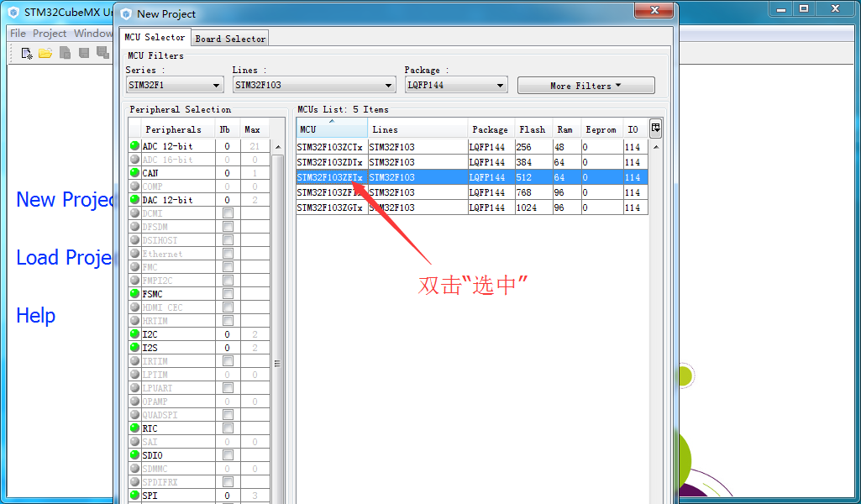The image size is (861, 504).
Task: Select the highlighted STM32F103ZETx row
Action: pyautogui.click(x=472, y=177)
